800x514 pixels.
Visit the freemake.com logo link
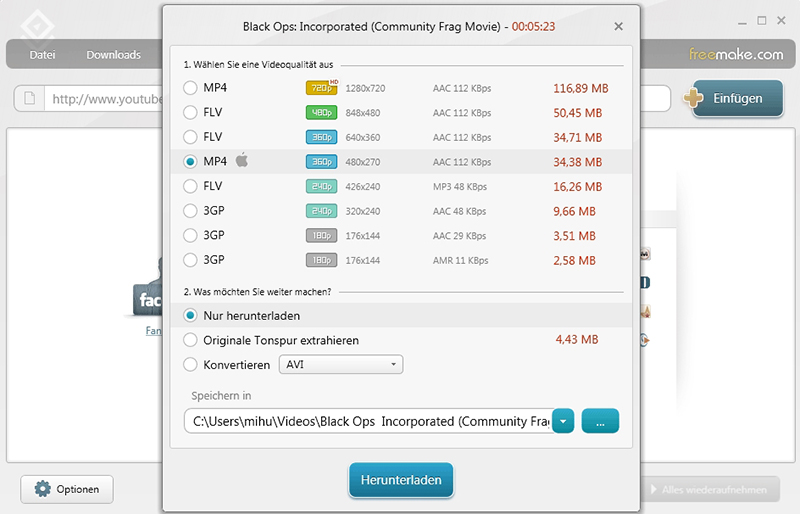736,55
